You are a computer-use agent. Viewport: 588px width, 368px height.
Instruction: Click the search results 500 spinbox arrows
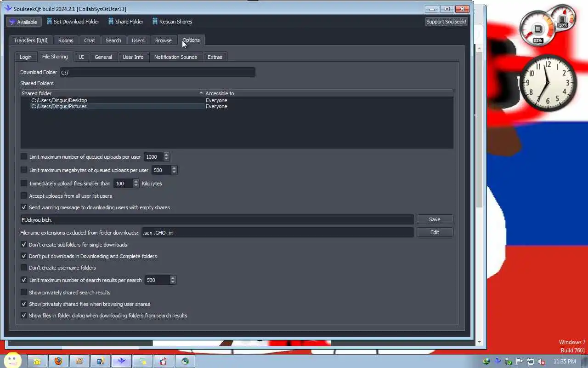pyautogui.click(x=173, y=280)
